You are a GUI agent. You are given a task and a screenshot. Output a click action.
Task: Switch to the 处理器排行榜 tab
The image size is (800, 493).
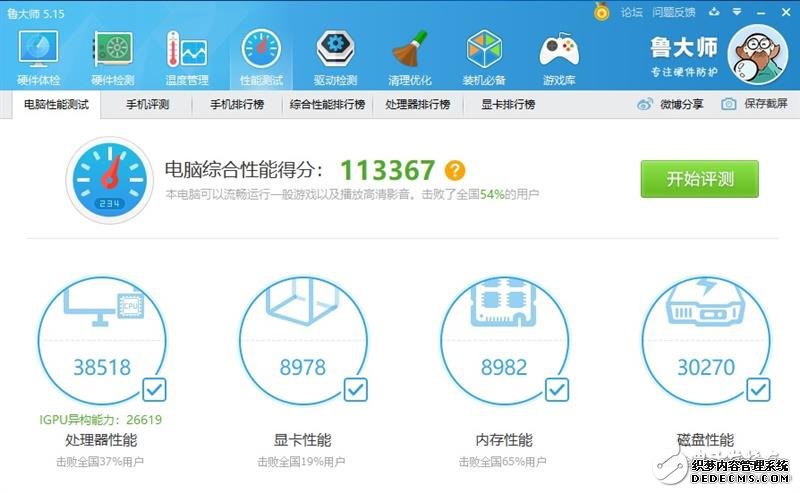point(417,105)
